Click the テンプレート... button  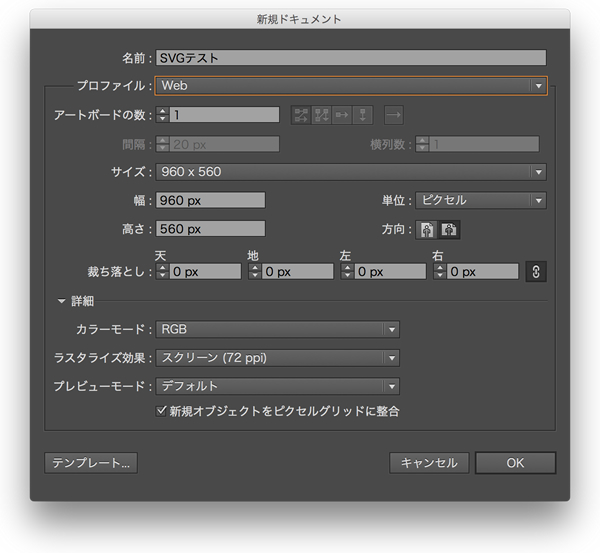point(91,463)
